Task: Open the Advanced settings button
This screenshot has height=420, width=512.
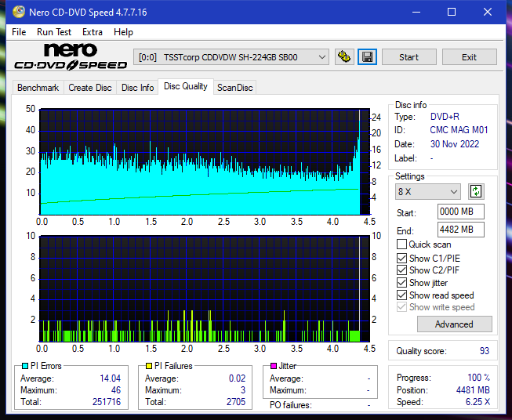Action: (x=454, y=324)
